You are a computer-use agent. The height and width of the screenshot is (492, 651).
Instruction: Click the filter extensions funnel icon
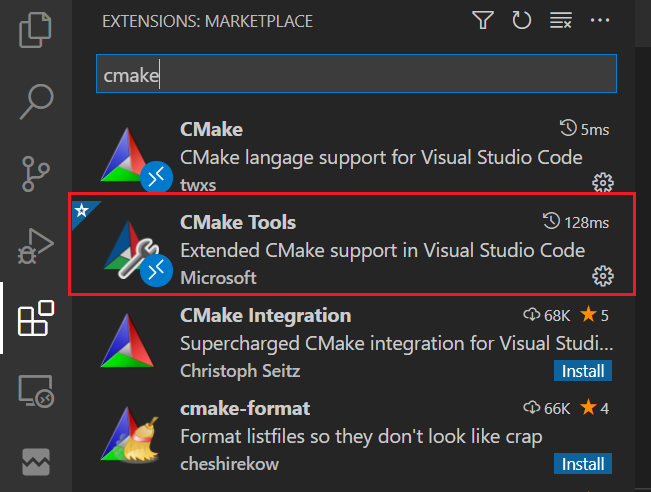(x=482, y=20)
